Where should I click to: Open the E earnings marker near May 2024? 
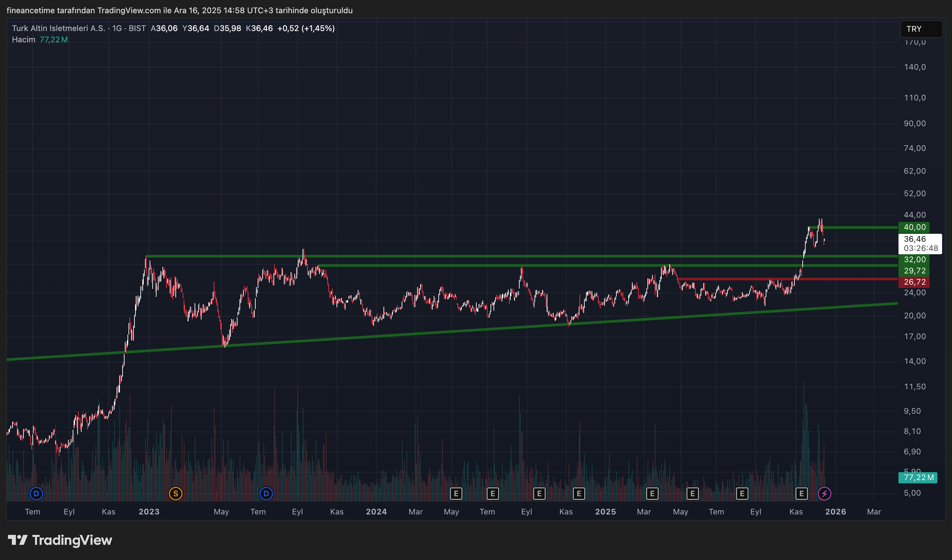(x=456, y=493)
